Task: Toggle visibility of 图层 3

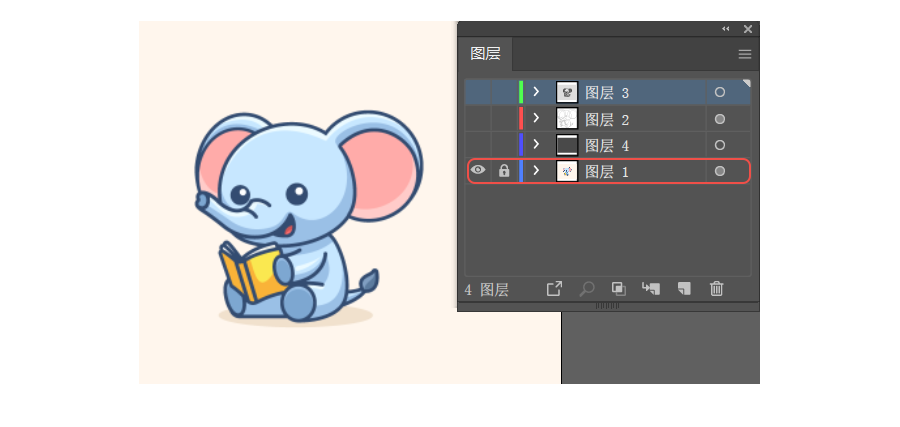Action: coord(478,92)
